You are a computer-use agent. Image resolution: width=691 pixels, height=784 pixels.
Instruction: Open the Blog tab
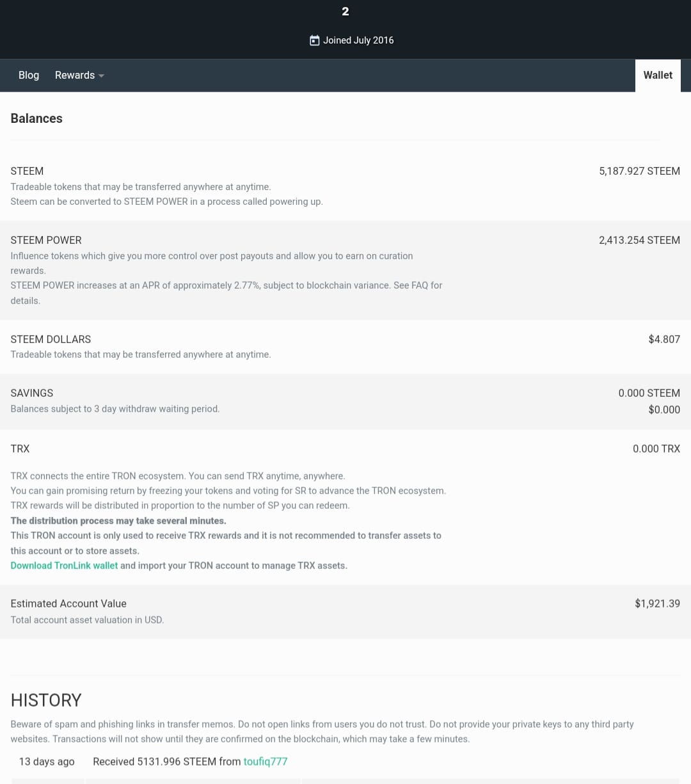click(29, 75)
